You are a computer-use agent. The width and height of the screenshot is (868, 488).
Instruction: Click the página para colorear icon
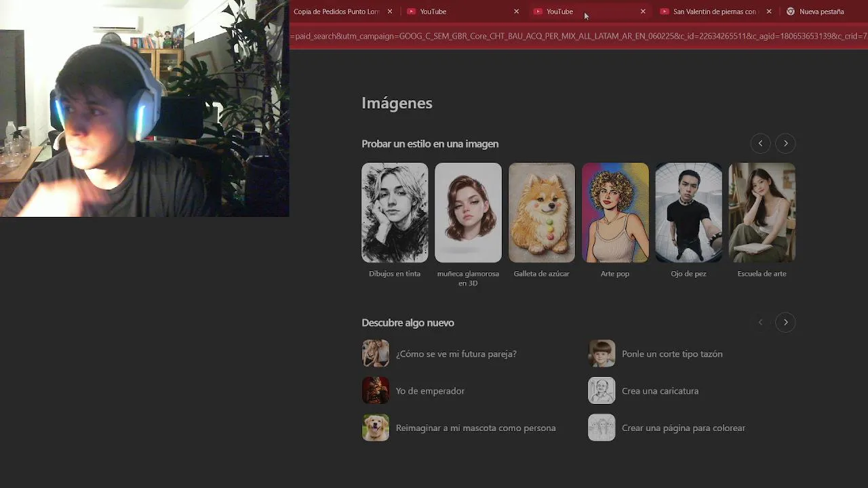tap(601, 428)
